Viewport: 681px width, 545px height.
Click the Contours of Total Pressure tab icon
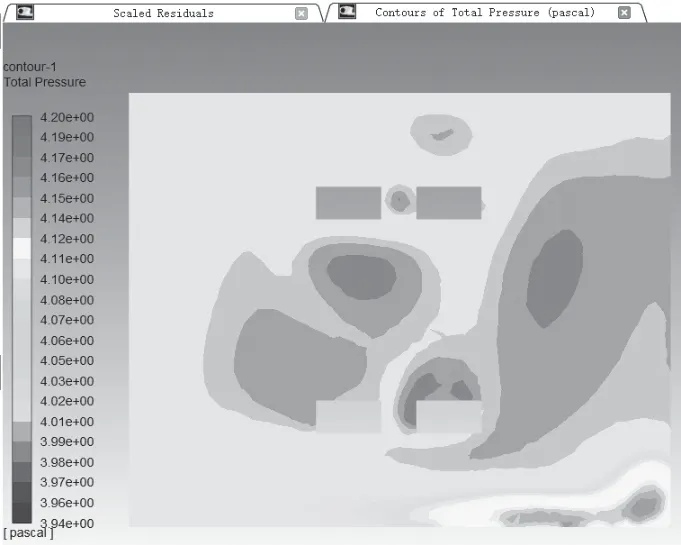(347, 11)
